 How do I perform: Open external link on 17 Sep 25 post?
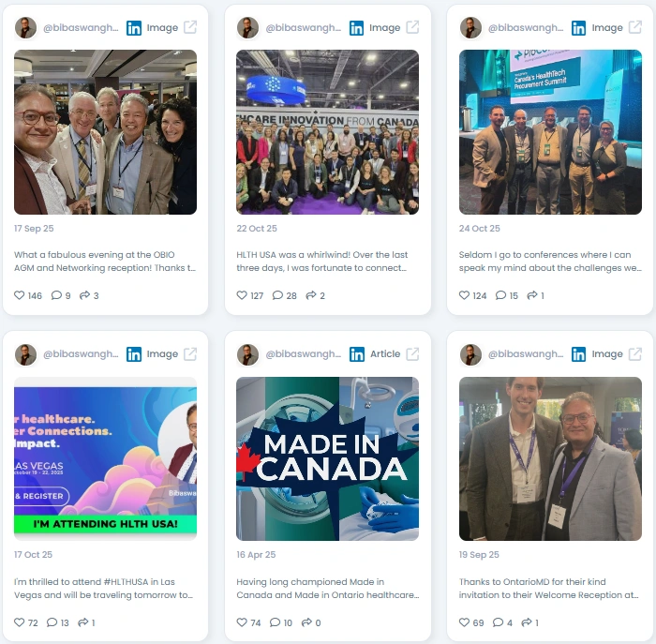(x=190, y=27)
